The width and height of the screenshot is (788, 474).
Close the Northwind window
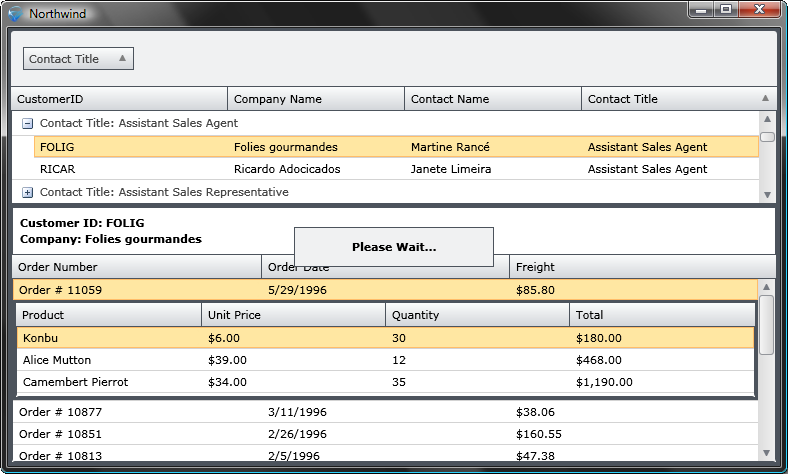pyautogui.click(x=759, y=10)
